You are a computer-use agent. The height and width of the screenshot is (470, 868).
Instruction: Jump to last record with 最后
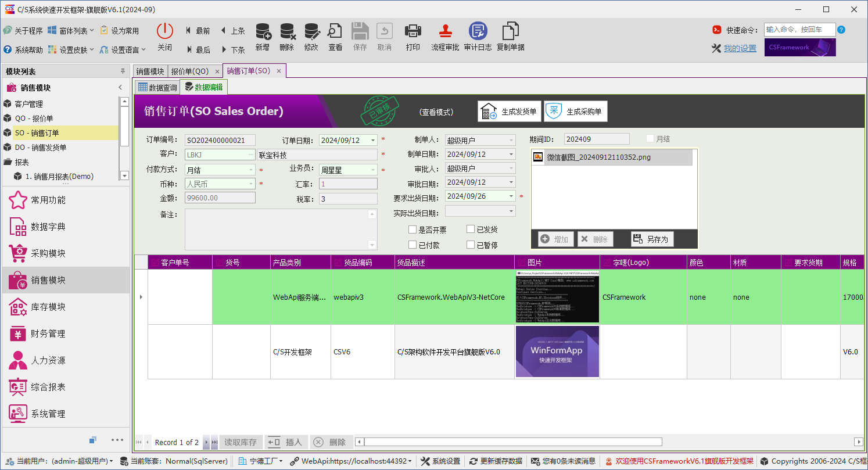coord(198,50)
